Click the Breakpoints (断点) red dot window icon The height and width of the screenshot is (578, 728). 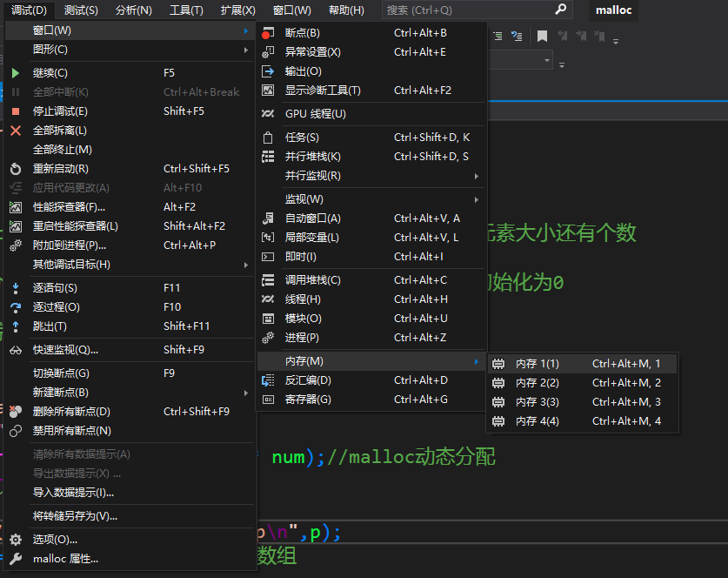click(268, 33)
